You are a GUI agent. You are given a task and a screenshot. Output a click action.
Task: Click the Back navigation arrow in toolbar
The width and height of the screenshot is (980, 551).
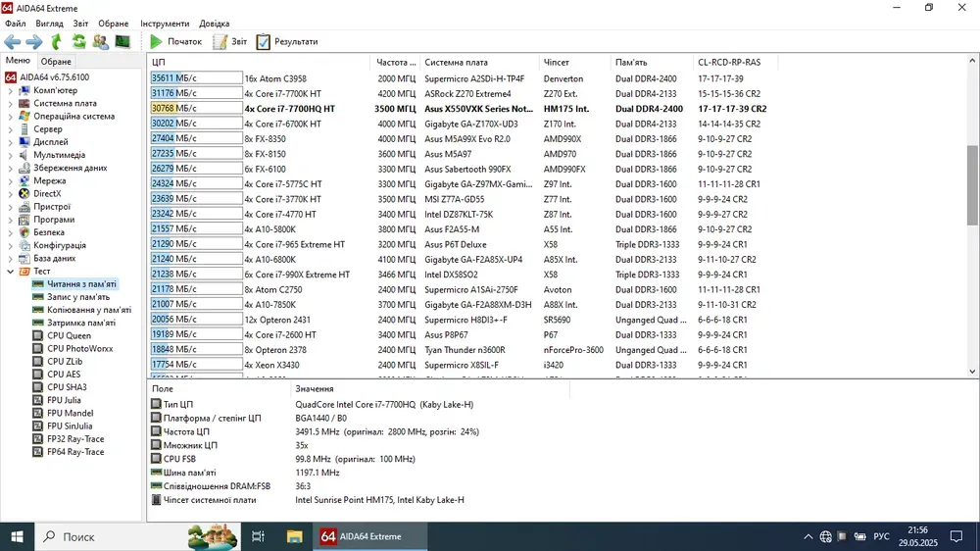(x=13, y=42)
